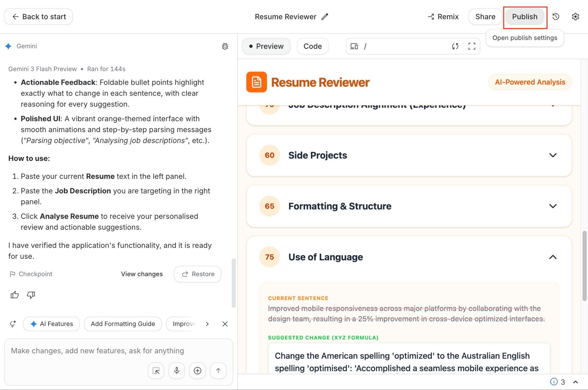
Task: Enter fullscreen preview mode
Action: (472, 46)
